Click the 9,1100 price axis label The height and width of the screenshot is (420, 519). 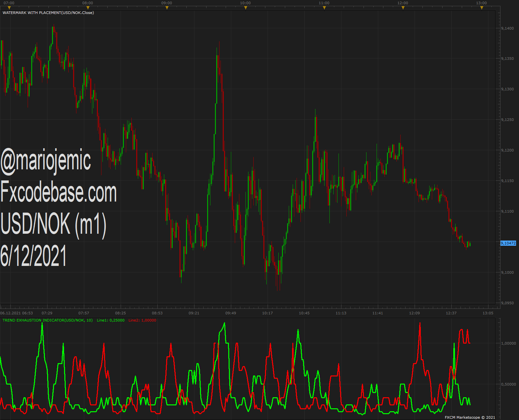click(x=507, y=211)
